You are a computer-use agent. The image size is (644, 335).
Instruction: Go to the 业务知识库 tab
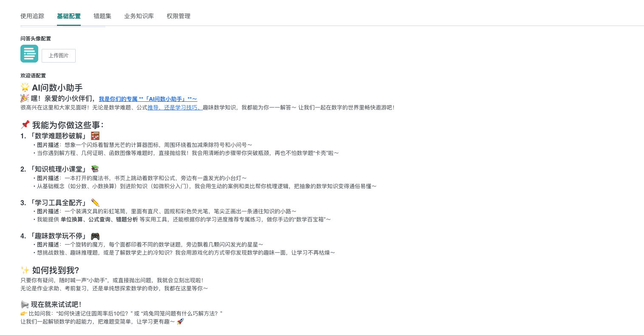(139, 16)
